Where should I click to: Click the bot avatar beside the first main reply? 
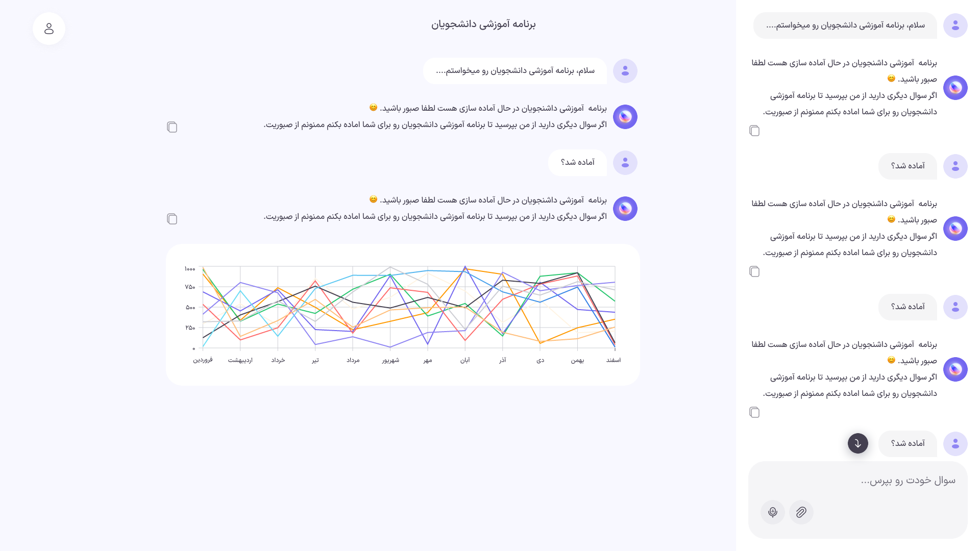(x=625, y=117)
